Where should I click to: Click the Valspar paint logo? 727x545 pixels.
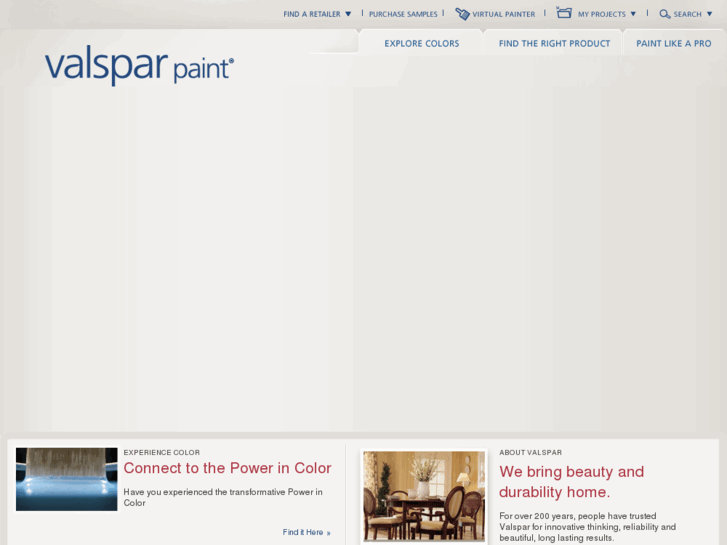[140, 66]
